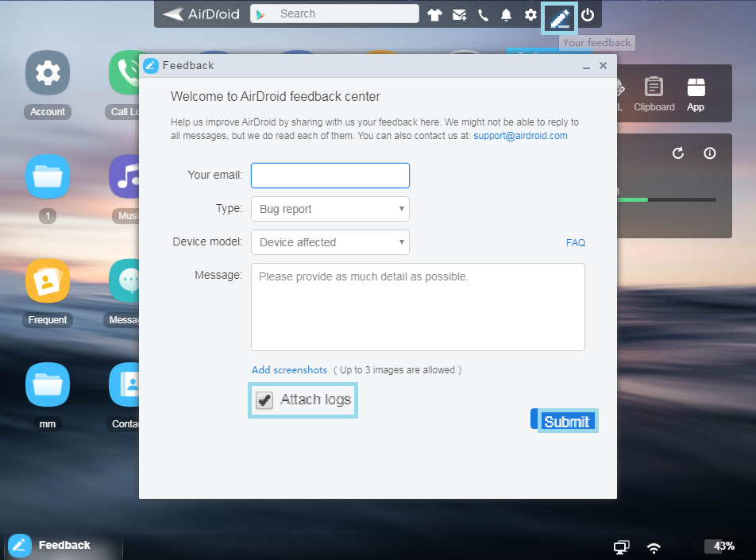This screenshot has height=560, width=756.
Task: Switch to the Clipboard tab in toolbox
Action: click(x=654, y=94)
